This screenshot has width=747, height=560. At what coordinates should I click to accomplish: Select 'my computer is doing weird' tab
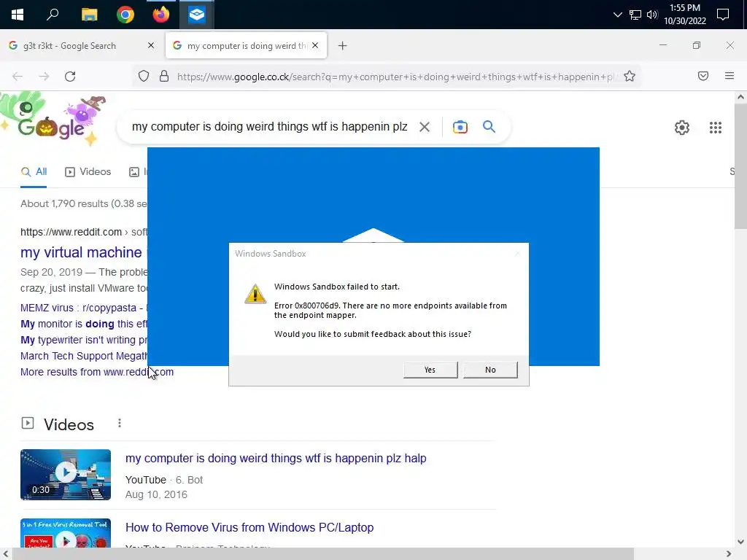point(247,46)
